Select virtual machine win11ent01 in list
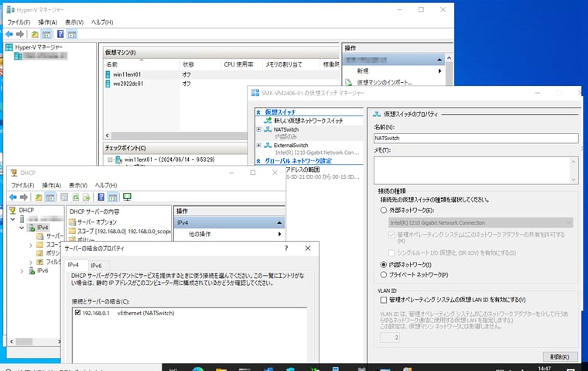The image size is (588, 371). coord(127,74)
